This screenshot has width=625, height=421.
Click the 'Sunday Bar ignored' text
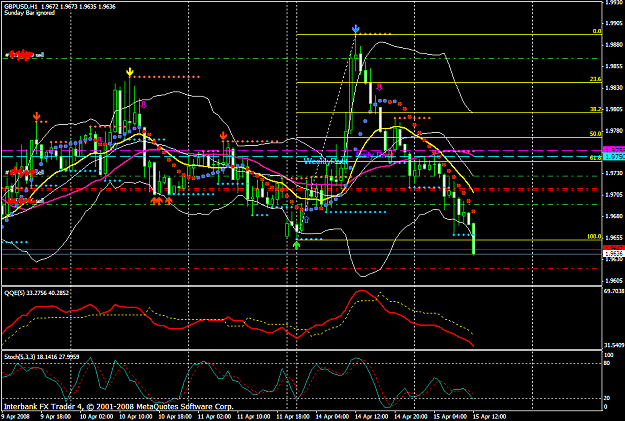pyautogui.click(x=29, y=13)
